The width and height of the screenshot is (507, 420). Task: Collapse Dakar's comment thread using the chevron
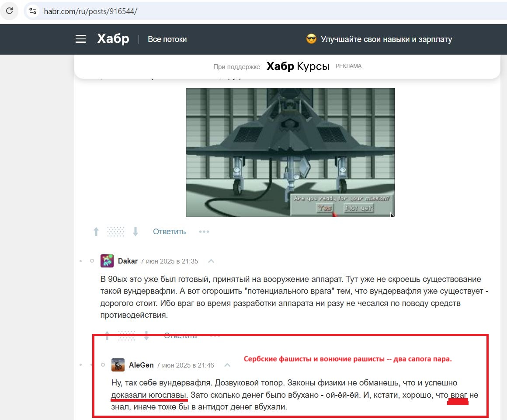point(211,261)
